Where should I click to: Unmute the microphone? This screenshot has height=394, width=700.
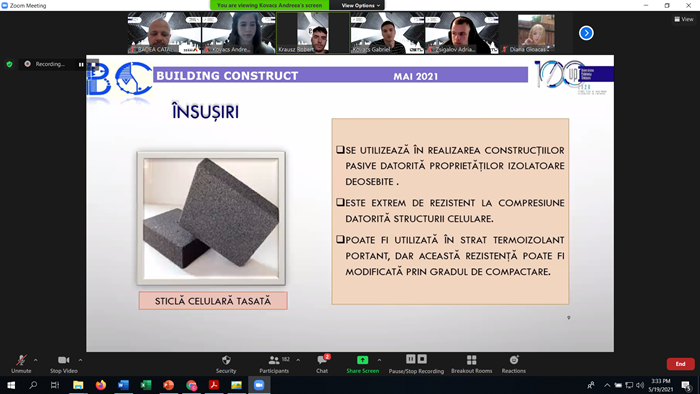pos(21,364)
